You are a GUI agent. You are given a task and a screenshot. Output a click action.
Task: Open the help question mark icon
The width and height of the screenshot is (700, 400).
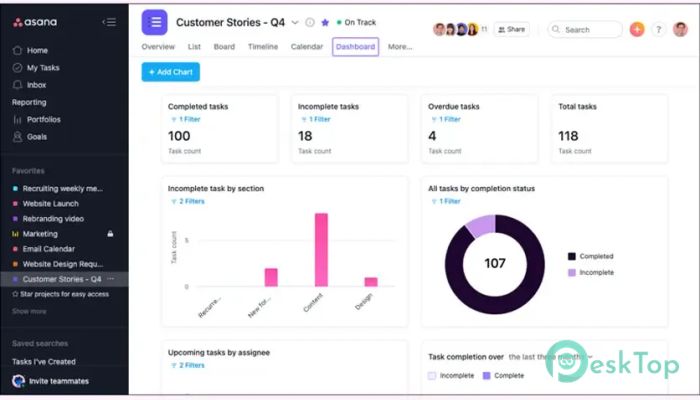click(x=658, y=29)
